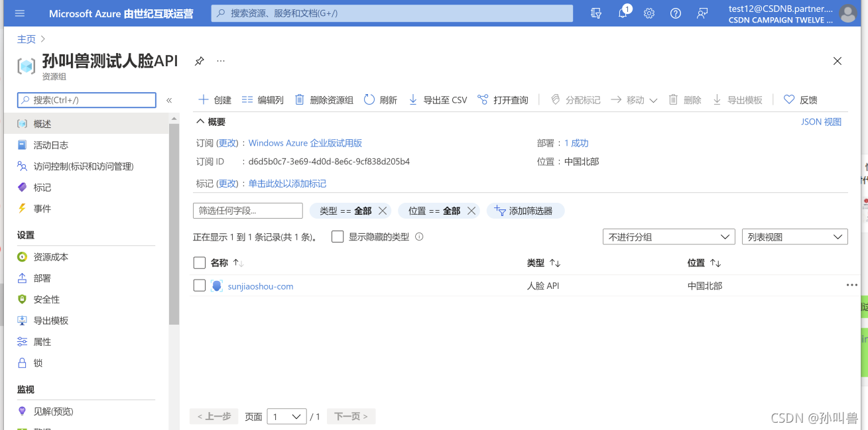Image resolution: width=868 pixels, height=430 pixels.
Task: Open the 位置 == 全部 filter pill
Action: point(434,211)
